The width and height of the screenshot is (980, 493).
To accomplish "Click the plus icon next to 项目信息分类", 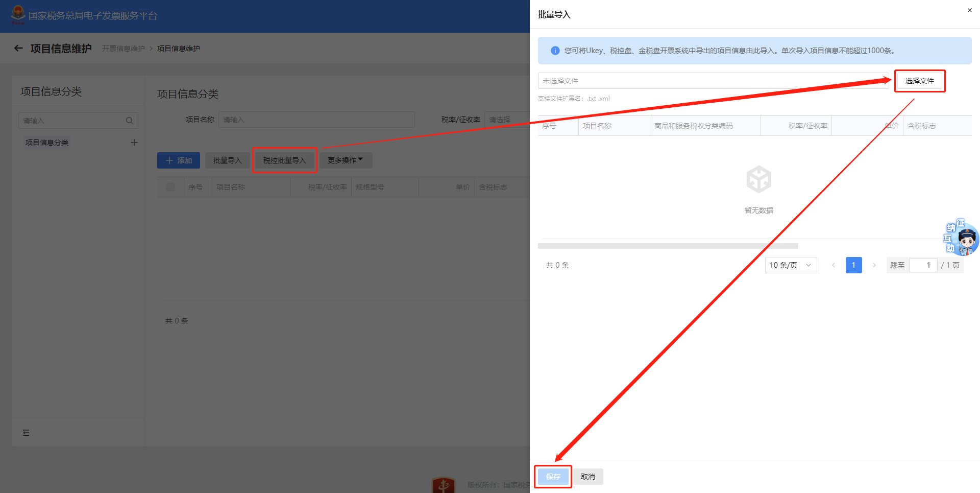I will tap(134, 143).
